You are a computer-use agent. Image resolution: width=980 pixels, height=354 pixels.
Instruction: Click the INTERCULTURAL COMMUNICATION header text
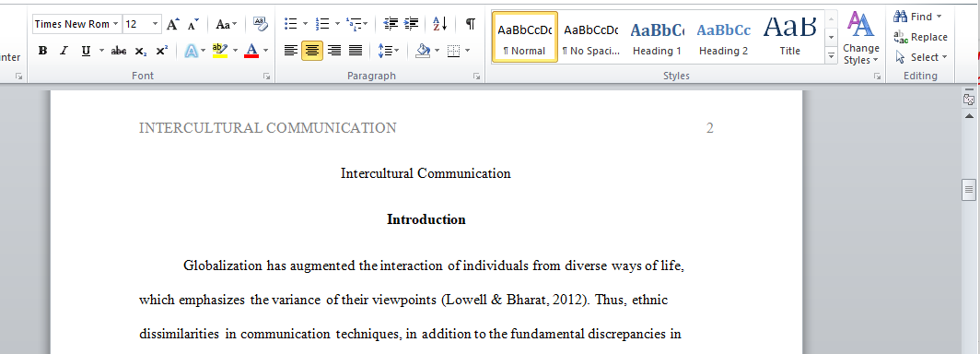[267, 128]
